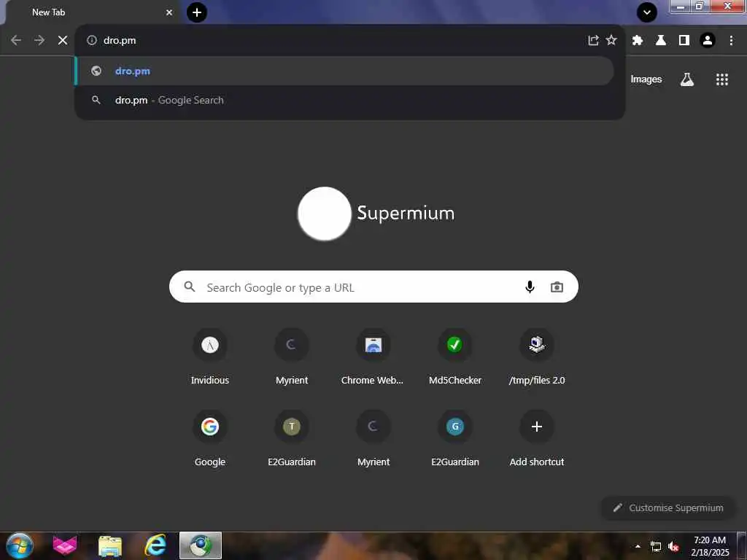Open site information icon in address bar
This screenshot has height=560, width=747.
[x=92, y=41]
